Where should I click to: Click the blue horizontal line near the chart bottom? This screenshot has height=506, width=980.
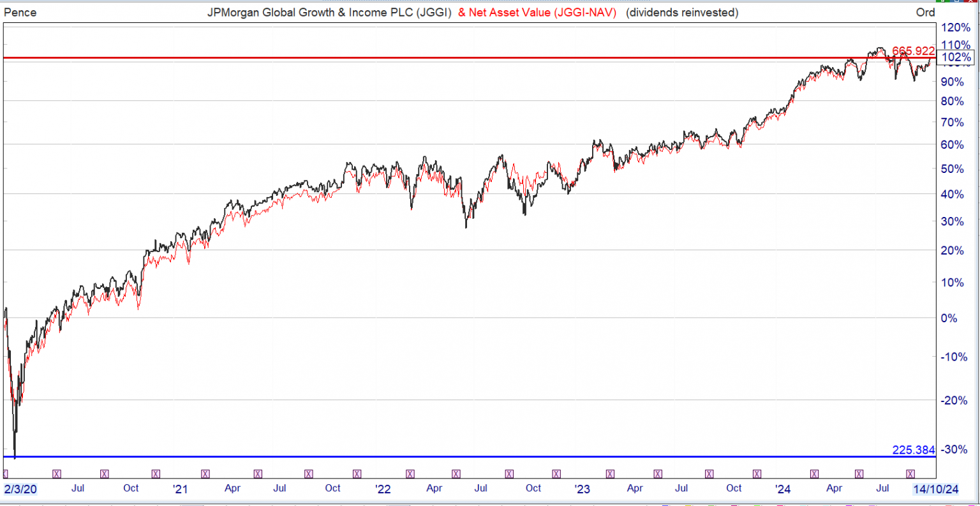click(447, 457)
